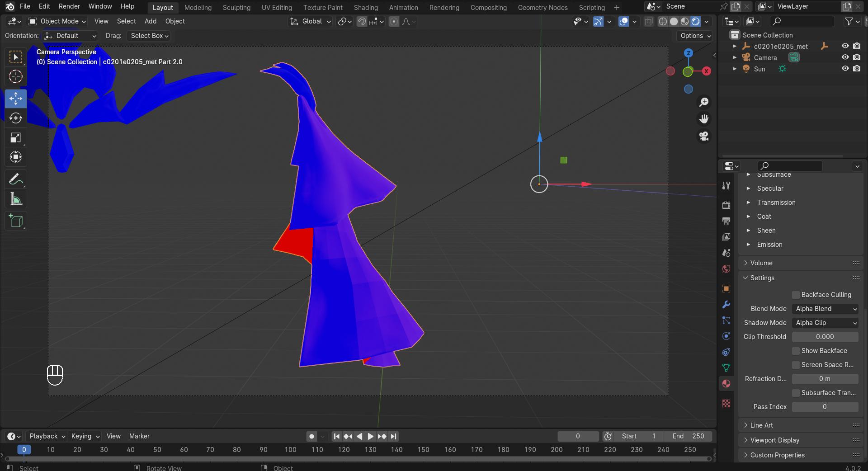Activate the Scale tool

(16, 138)
